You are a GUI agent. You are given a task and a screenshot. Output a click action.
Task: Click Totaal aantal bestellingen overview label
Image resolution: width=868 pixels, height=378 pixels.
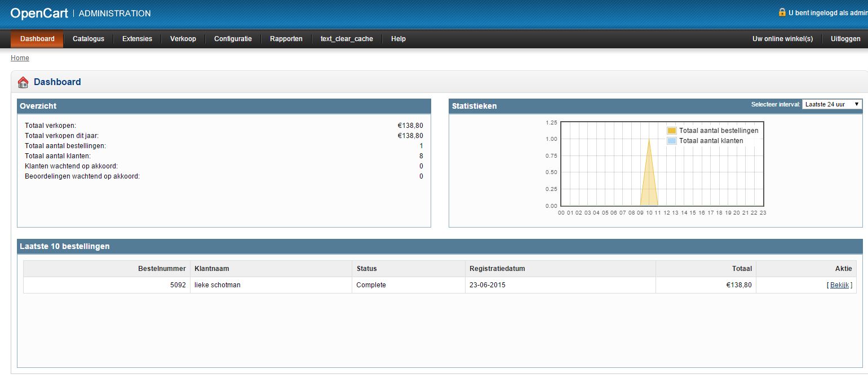click(65, 146)
